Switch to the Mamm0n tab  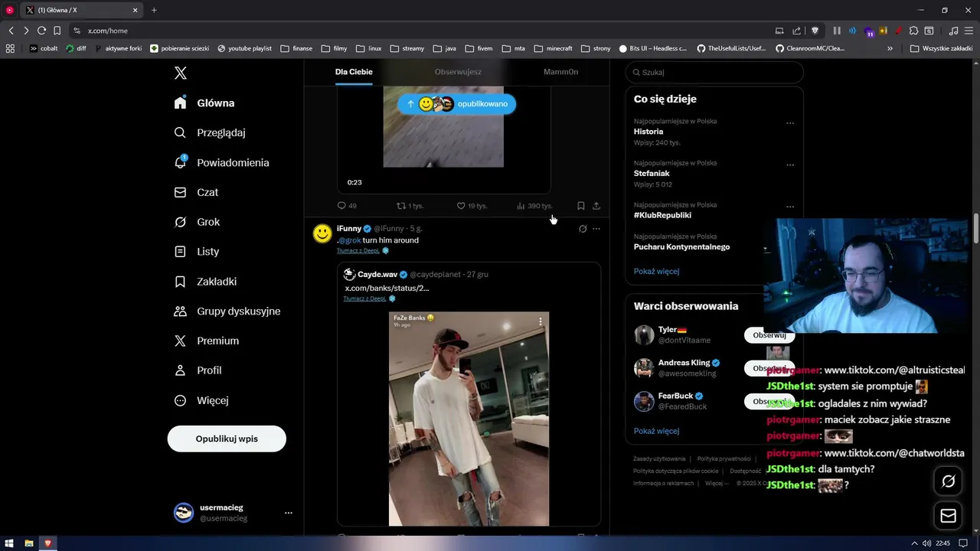tap(560, 72)
